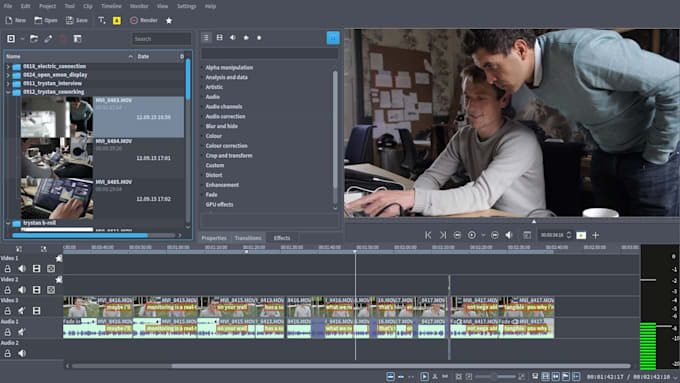Click the monitor play button
Image resolution: width=680 pixels, height=383 pixels.
click(x=472, y=235)
